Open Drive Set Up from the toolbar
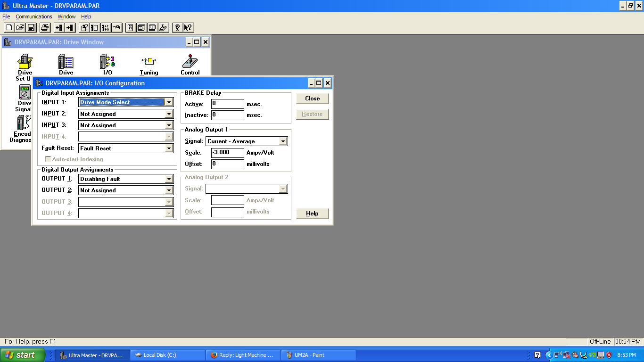The height and width of the screenshot is (362, 644). (84, 28)
